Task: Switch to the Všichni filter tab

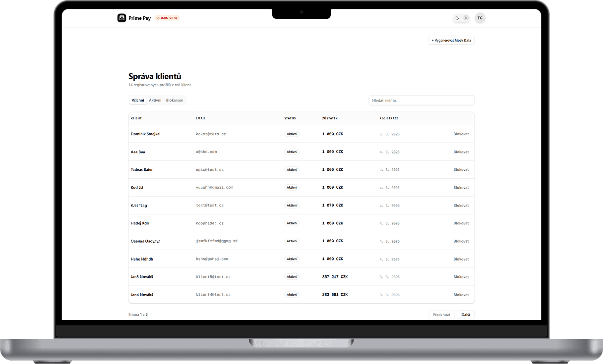Action: tap(137, 100)
